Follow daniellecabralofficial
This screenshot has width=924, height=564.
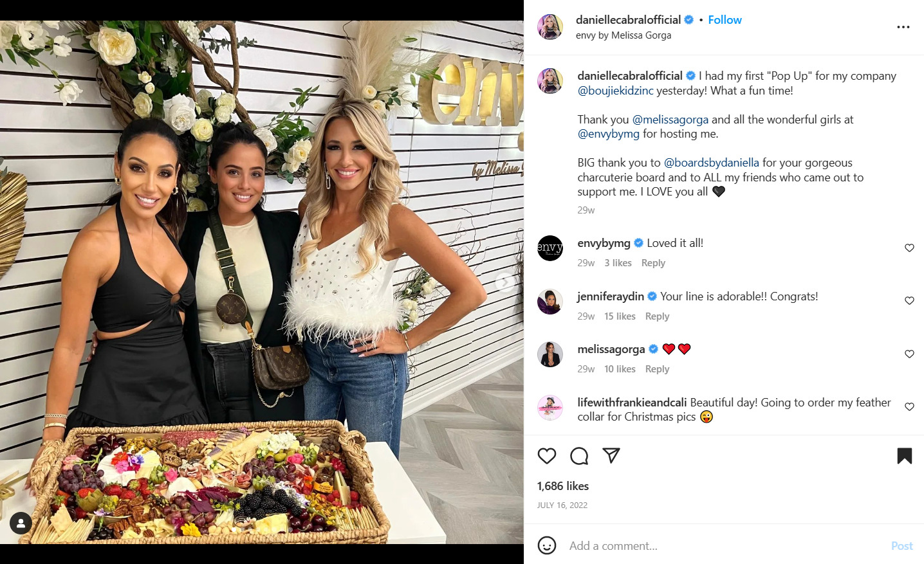[x=725, y=20]
